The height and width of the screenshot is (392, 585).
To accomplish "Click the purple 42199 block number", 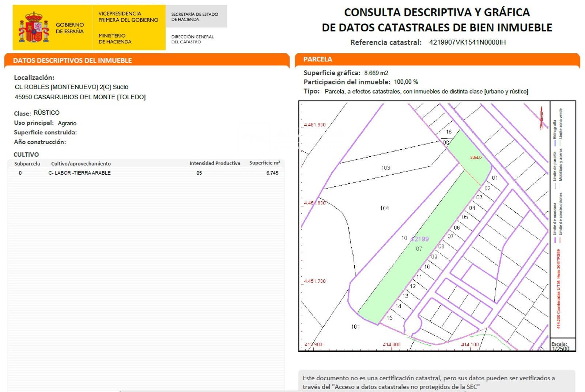I will pyautogui.click(x=419, y=239).
